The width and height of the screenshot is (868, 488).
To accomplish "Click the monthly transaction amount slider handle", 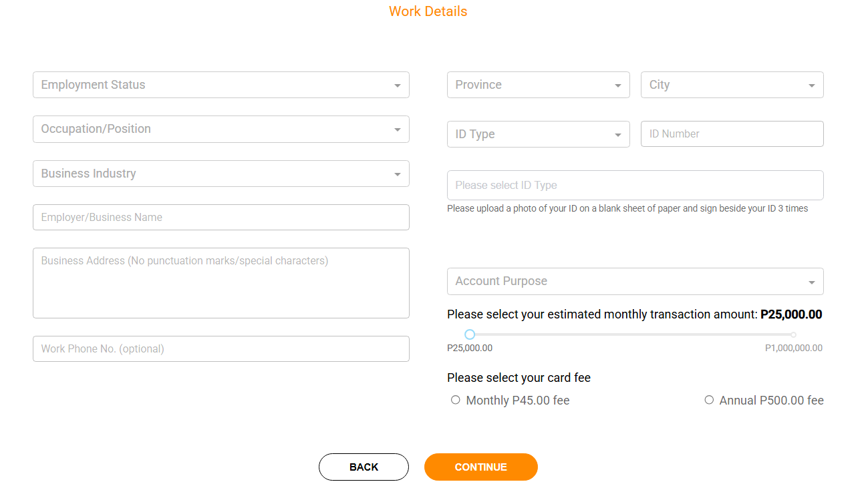I will point(470,334).
